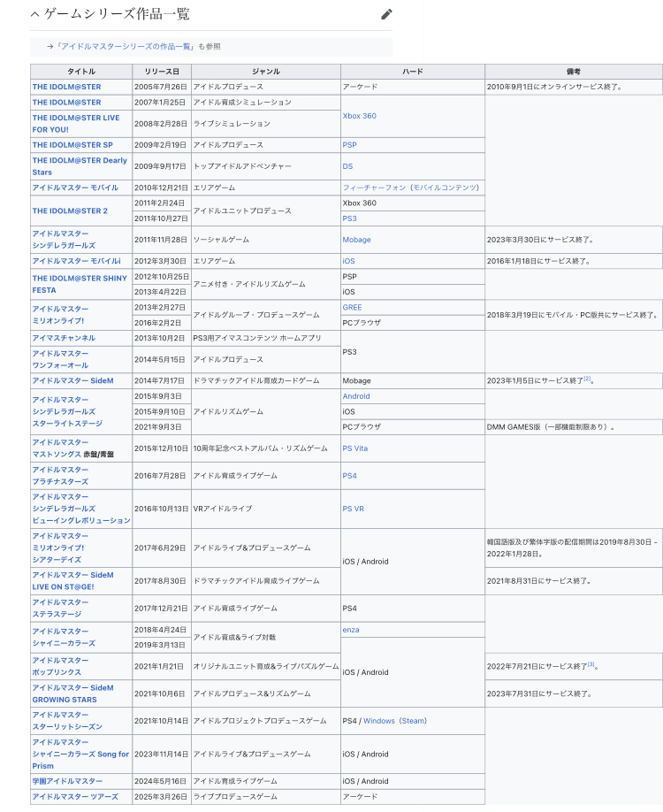Image resolution: width=663 pixels, height=812 pixels.
Task: Click footnote [3] reference
Action: pyautogui.click(x=591, y=664)
